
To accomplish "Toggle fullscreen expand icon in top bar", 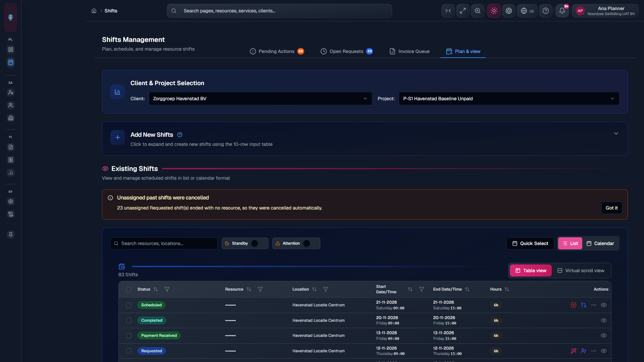I will (463, 11).
